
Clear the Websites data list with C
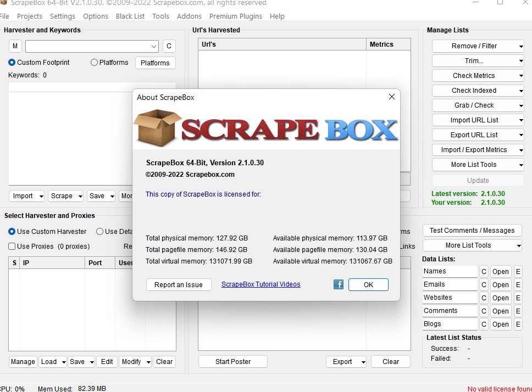tap(484, 298)
